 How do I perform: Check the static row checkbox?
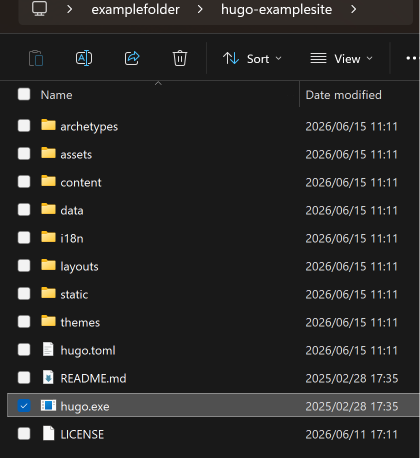pyautogui.click(x=24, y=294)
